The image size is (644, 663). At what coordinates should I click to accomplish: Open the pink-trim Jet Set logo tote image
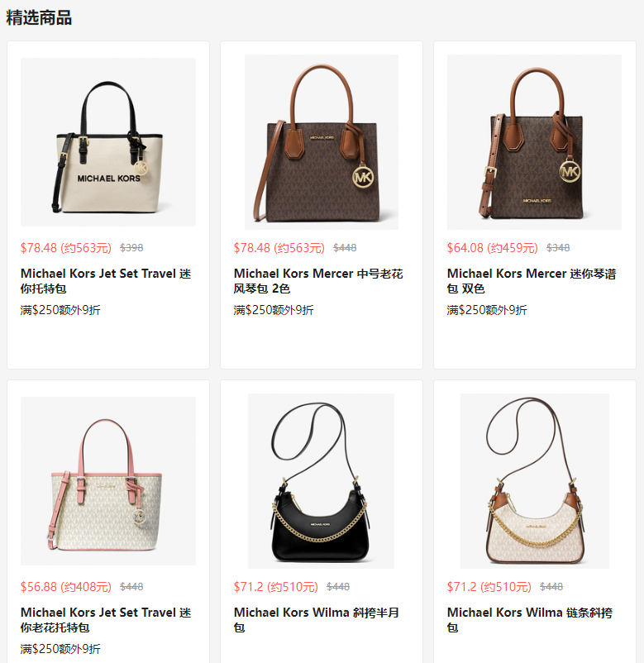(108, 481)
